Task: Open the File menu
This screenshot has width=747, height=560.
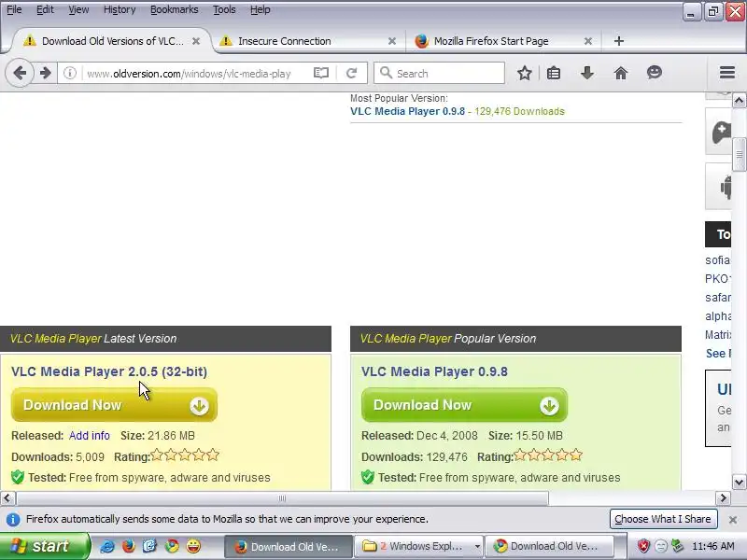Action: [14, 9]
